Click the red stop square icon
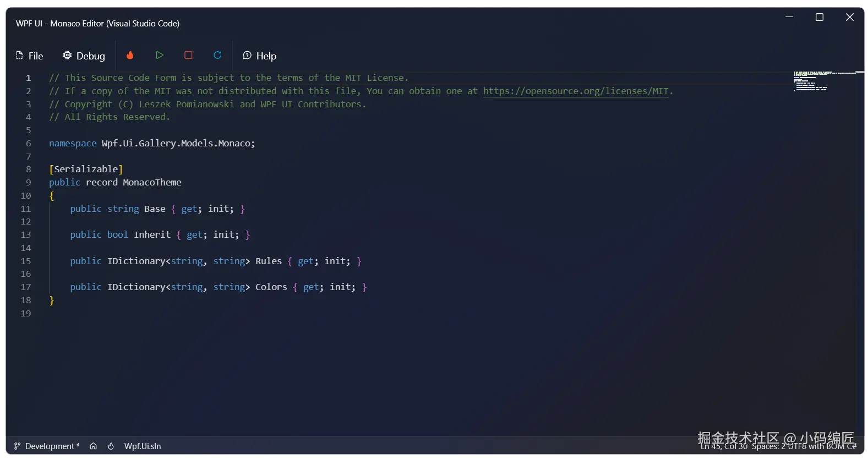Screen dimensions: 868x459 (188, 55)
